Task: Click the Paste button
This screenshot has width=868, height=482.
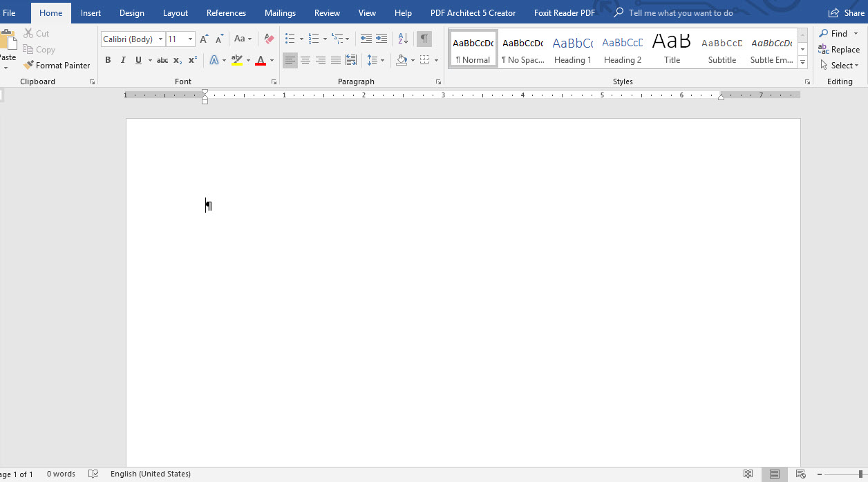Action: 7,48
